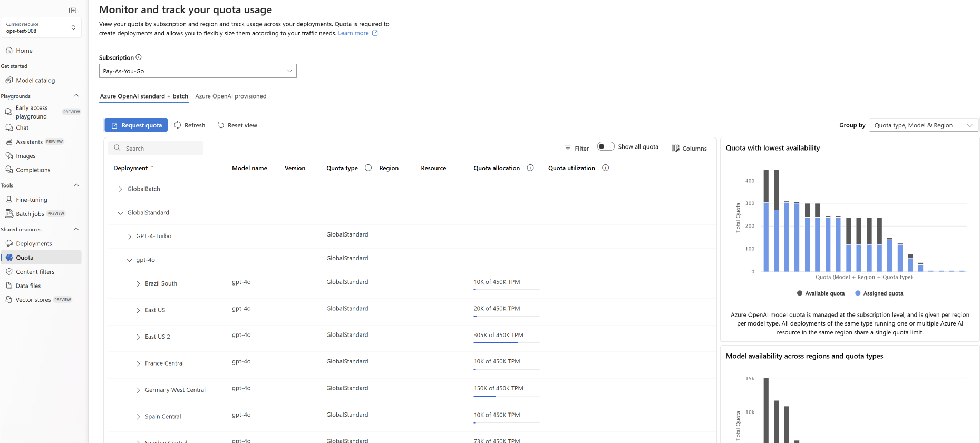Screen dimensions: 980x443
Task: Toggle the Show all quota switch
Action: (606, 146)
